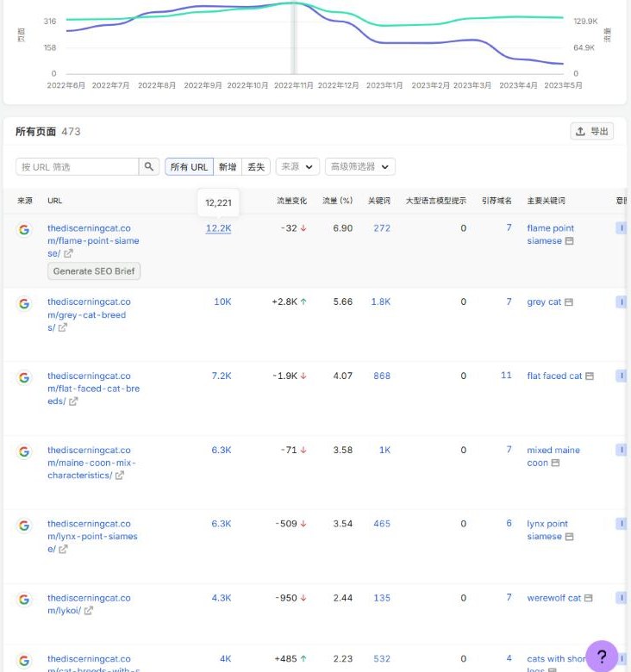Click the 7.2K traffic value
Screen dimensions: 631x672
click(222, 376)
